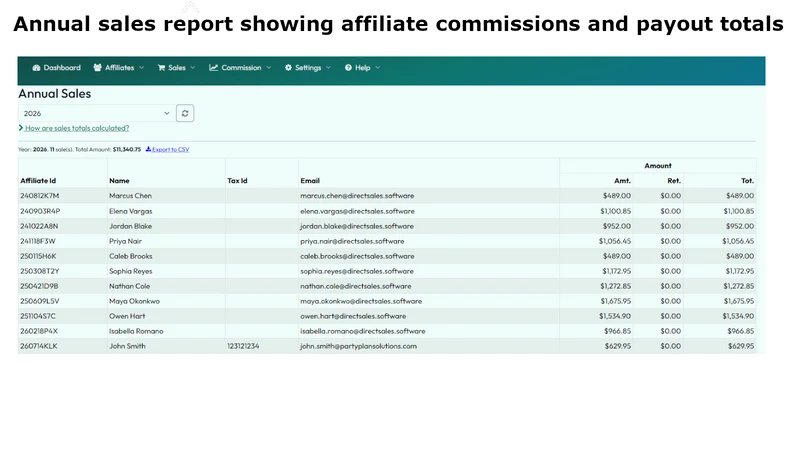
Task: Expand the Affiliates menu chevron
Action: point(141,68)
